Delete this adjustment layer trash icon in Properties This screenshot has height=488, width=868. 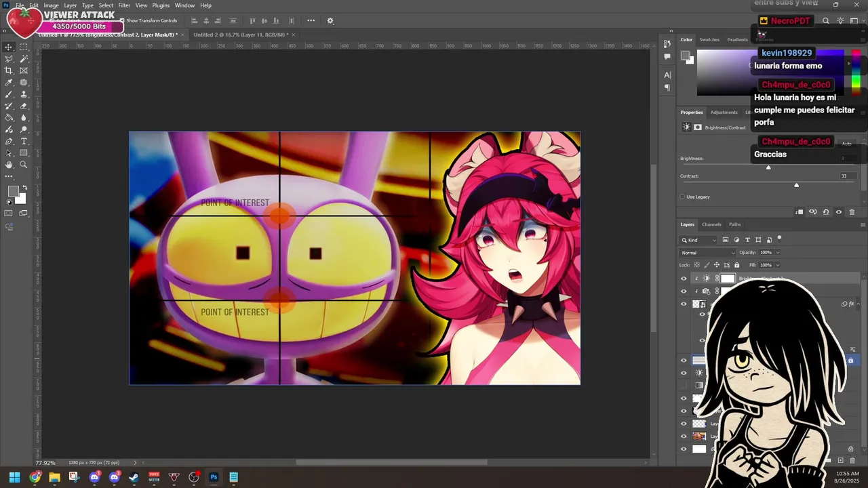click(852, 212)
